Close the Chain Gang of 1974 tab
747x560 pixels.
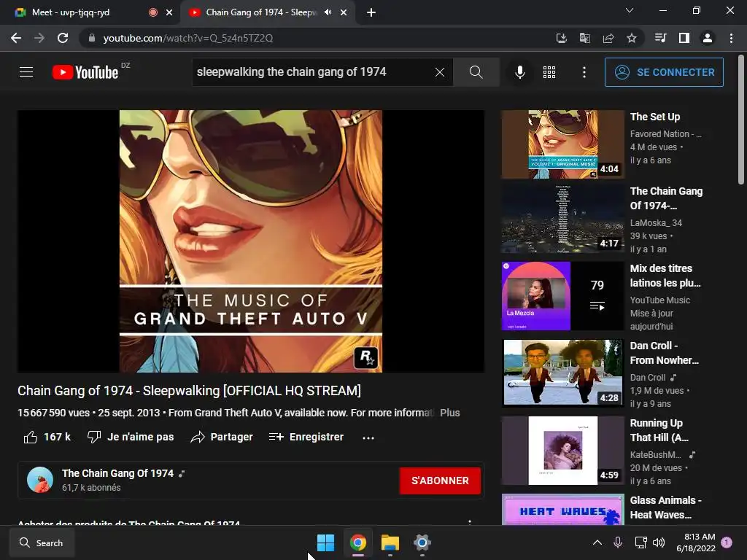pos(344,13)
